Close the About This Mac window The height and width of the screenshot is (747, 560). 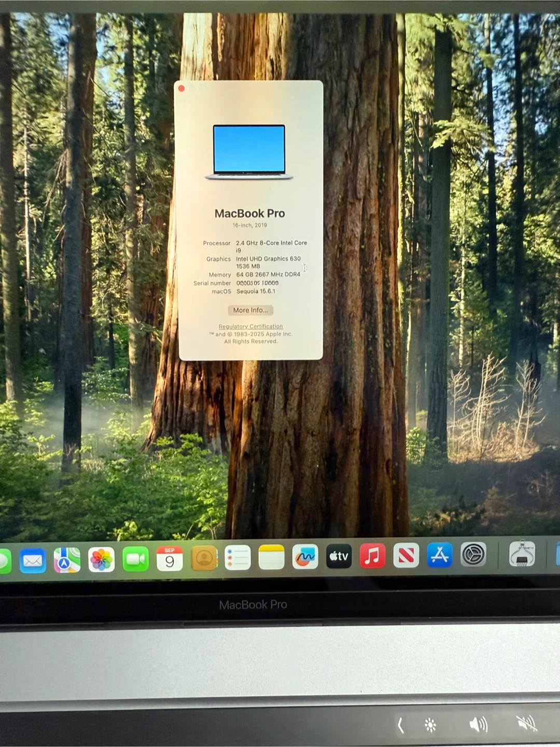pos(181,89)
